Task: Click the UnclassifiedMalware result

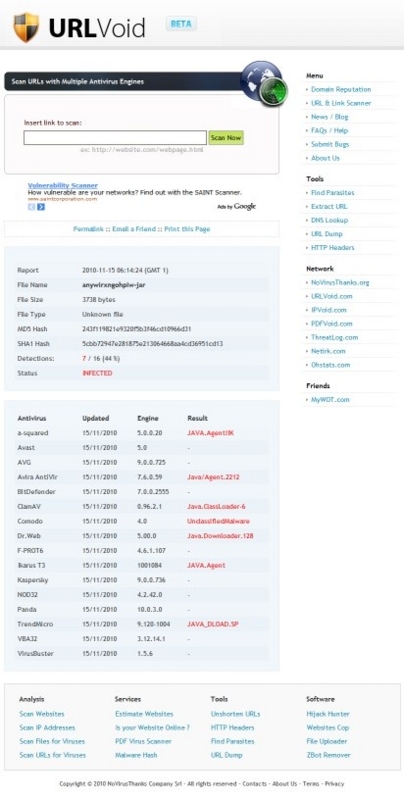Action: [x=218, y=521]
